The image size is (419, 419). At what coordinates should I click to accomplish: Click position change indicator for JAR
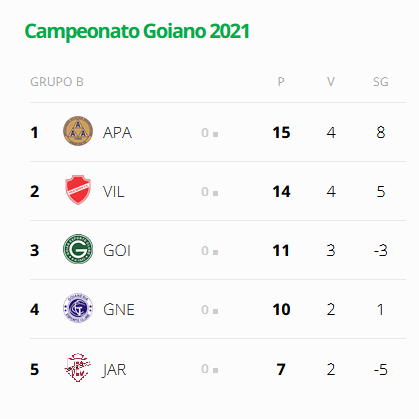point(210,369)
